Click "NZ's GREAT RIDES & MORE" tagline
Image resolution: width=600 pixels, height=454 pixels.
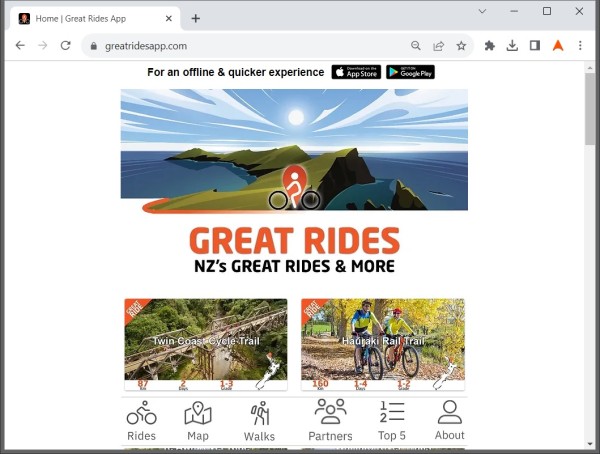(294, 266)
